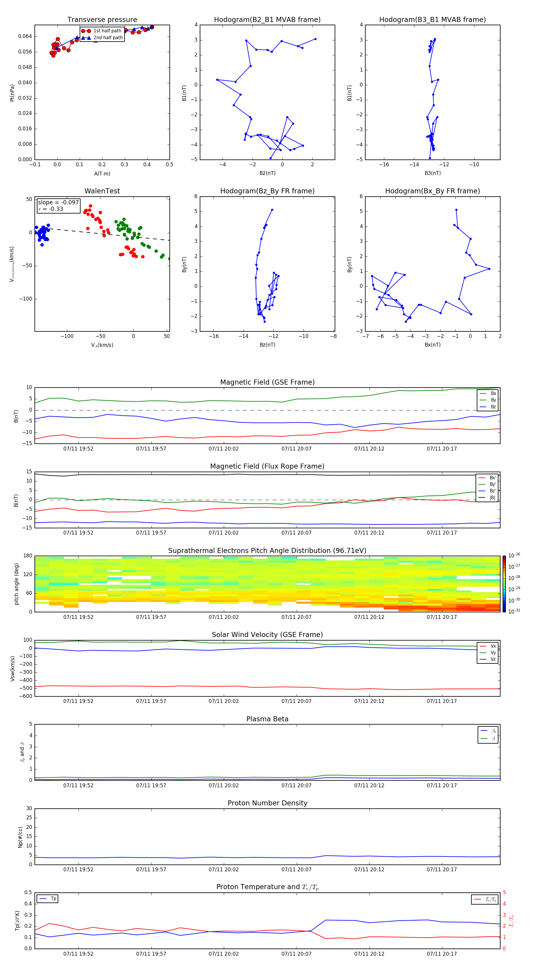The width and height of the screenshot is (535, 980).
Task: Select "Vz" in the Solar Wind legend
Action: coord(488,660)
